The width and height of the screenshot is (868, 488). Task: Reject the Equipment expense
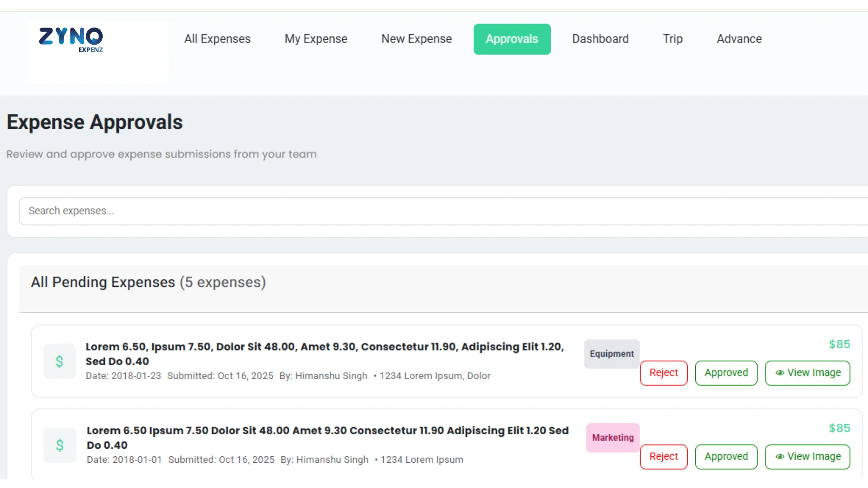click(663, 373)
